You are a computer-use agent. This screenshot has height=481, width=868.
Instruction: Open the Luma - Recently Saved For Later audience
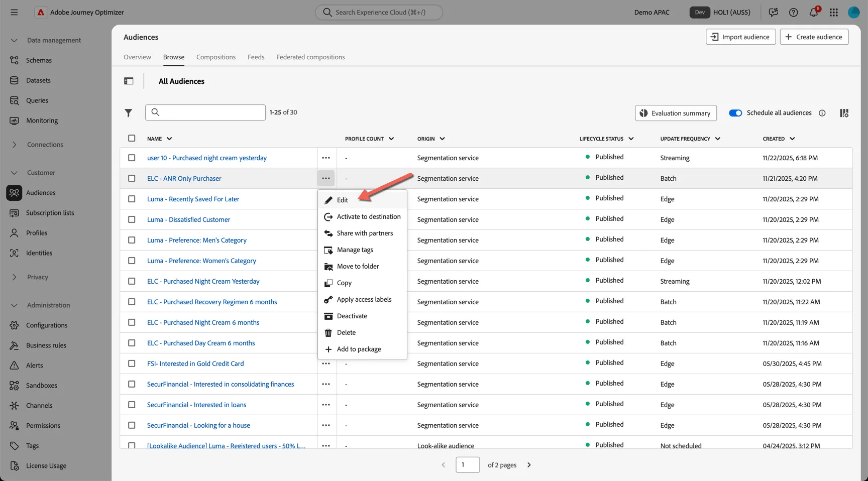pos(193,199)
